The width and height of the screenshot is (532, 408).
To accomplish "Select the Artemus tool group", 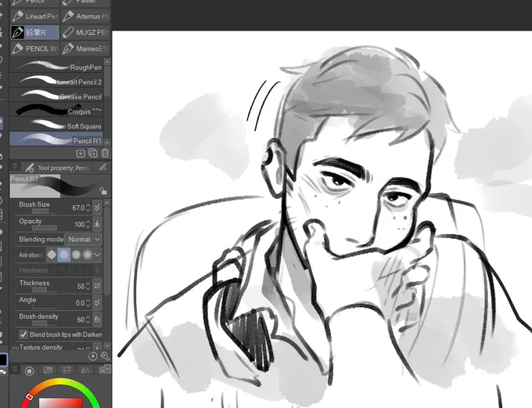I will tap(85, 16).
